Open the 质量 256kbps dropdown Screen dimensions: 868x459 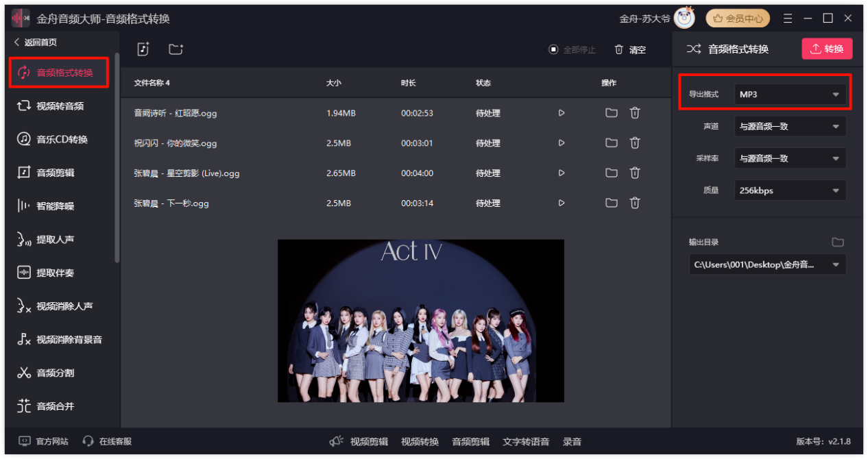pyautogui.click(x=790, y=190)
